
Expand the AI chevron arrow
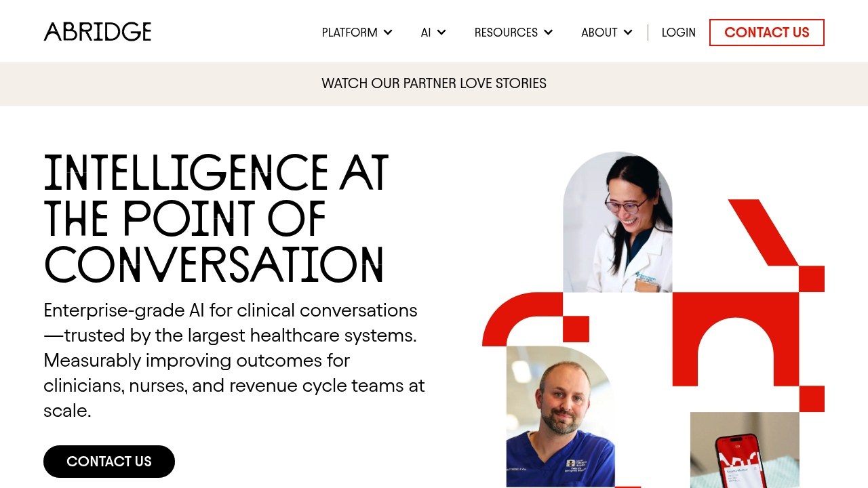[x=441, y=33]
